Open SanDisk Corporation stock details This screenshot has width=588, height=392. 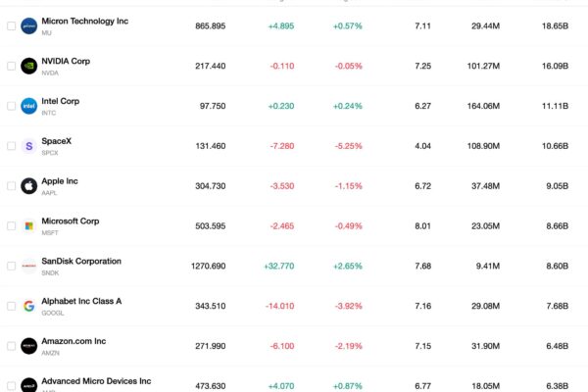tap(81, 261)
